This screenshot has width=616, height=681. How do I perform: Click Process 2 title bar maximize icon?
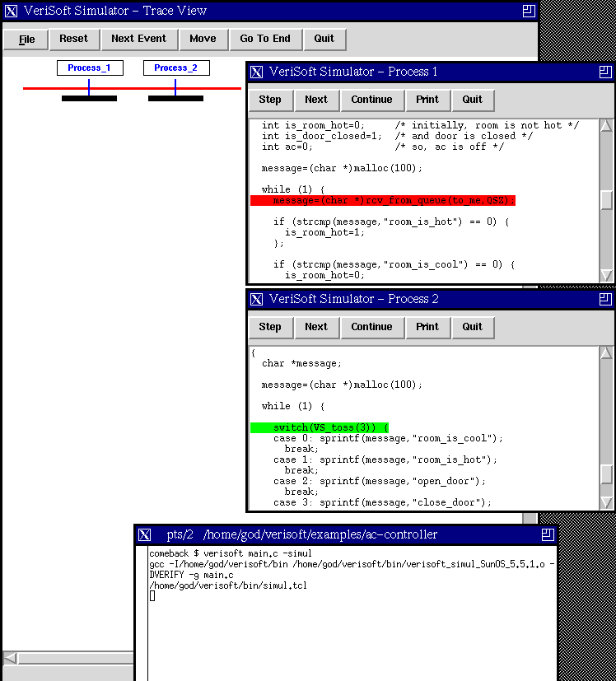coord(605,299)
